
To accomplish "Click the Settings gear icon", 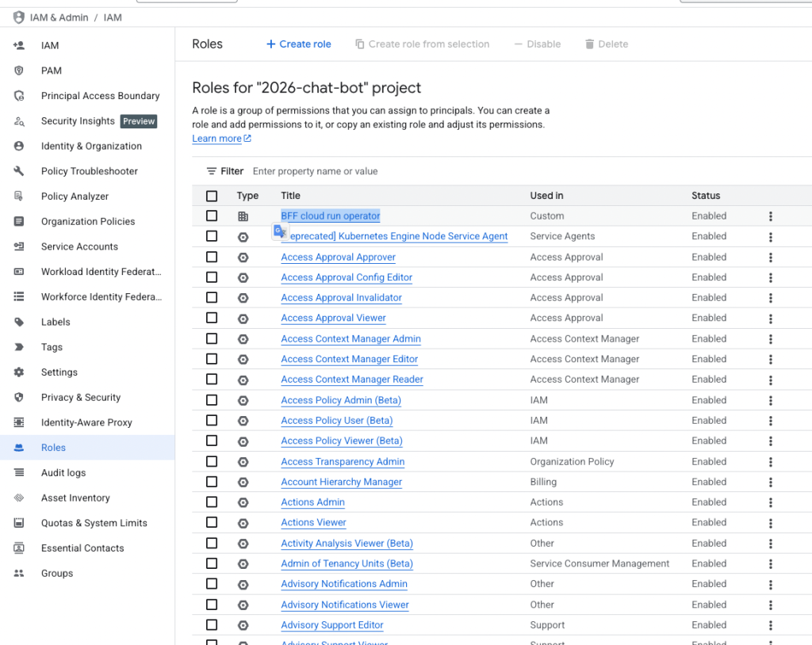I will click(x=19, y=372).
